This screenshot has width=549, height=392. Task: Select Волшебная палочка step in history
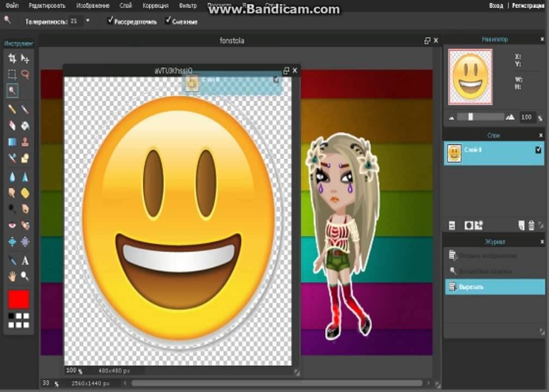click(x=495, y=271)
